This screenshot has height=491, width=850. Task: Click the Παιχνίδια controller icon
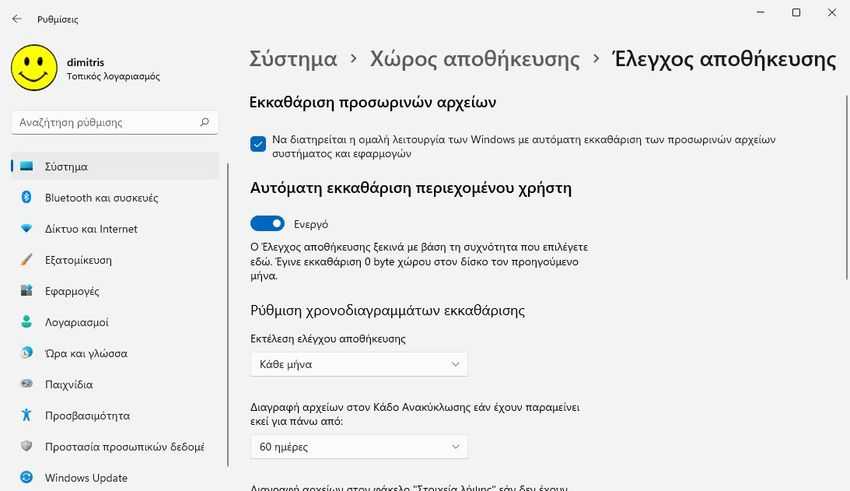pos(26,384)
